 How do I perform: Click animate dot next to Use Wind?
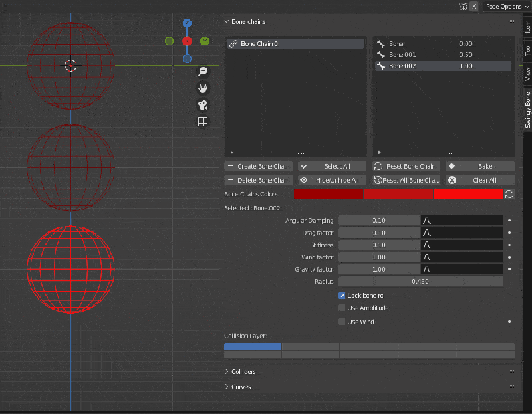[x=509, y=322]
